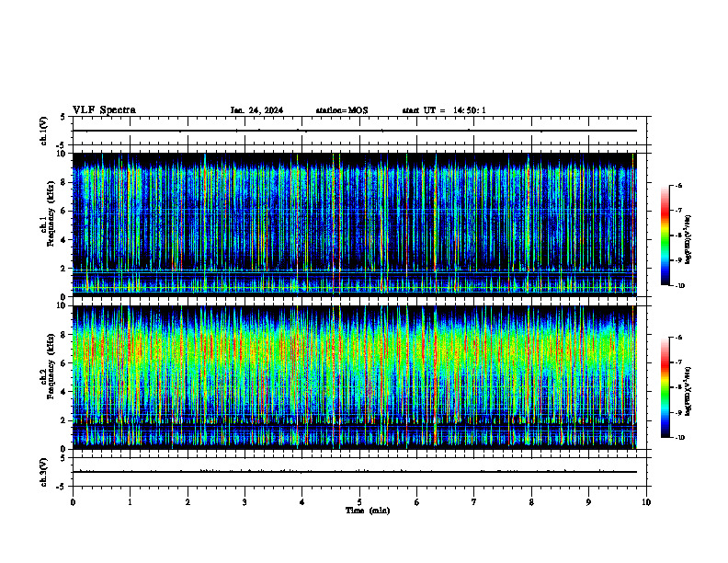This screenshot has width=728, height=563.
Task: Select the "start UT = 14:50: 1" text
Action: tap(444, 110)
